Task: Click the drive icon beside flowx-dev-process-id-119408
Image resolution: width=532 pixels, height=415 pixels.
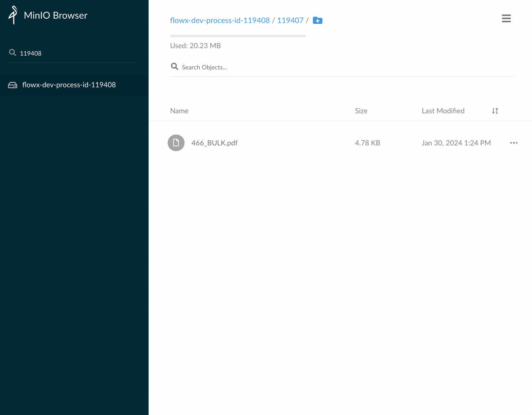Action: (13, 85)
